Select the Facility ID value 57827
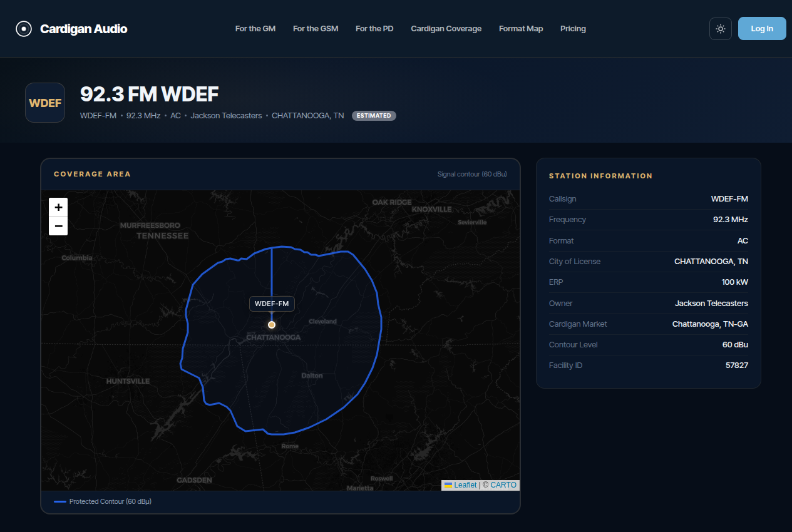The width and height of the screenshot is (792, 532). pyautogui.click(x=737, y=366)
